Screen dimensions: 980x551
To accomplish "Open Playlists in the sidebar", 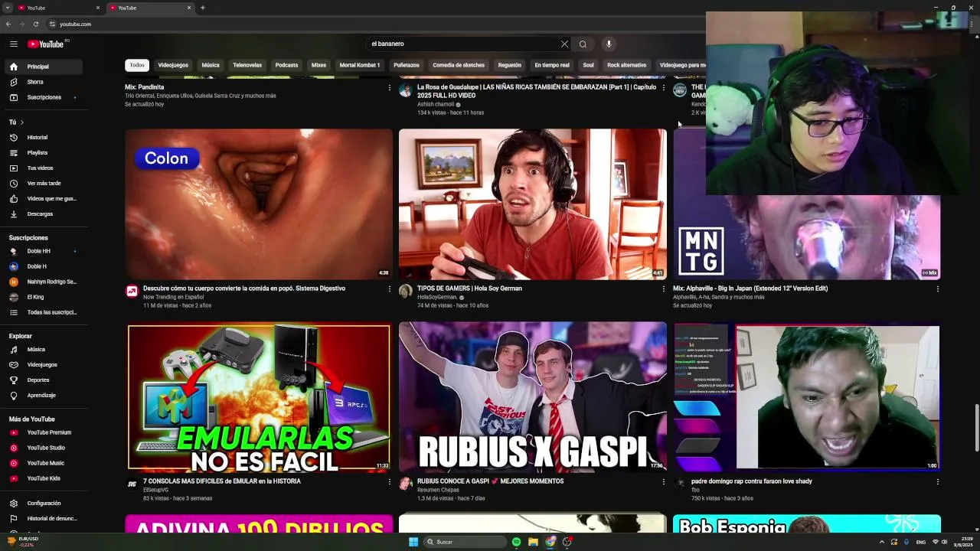I will 44,152.
